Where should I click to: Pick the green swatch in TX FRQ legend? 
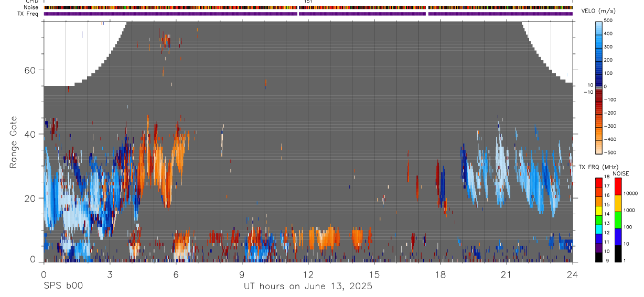pos(598,219)
